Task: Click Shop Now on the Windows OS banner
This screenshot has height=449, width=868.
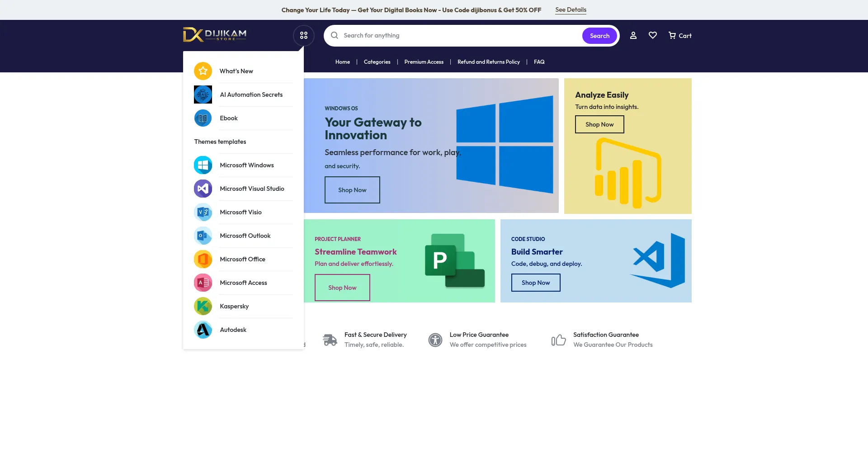Action: click(352, 190)
